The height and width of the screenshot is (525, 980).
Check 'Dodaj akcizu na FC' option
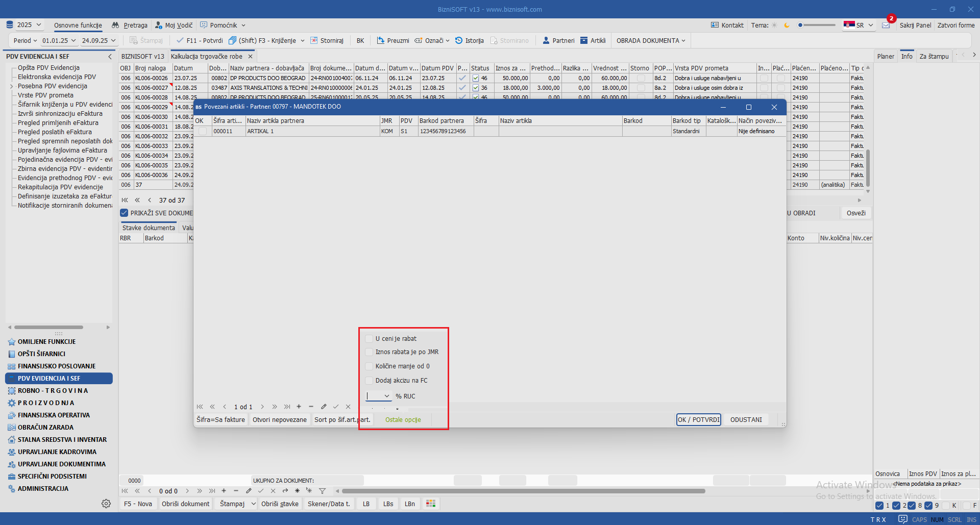pos(369,381)
